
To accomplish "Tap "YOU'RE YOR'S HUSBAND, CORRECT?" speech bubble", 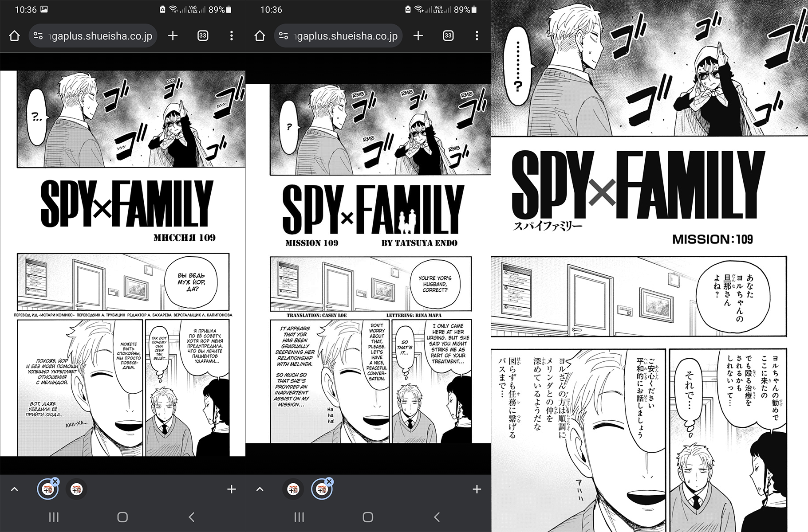I will (x=434, y=284).
